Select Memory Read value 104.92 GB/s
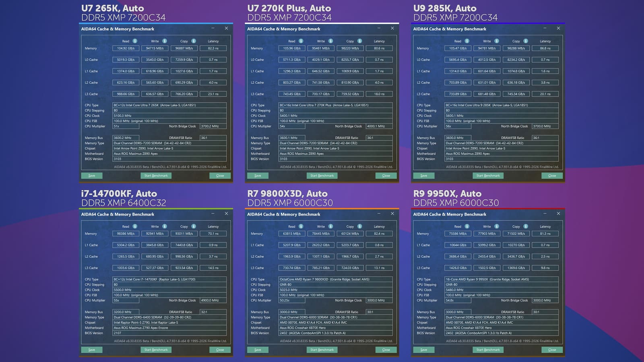Viewport: 644px width, 362px height. (126, 48)
